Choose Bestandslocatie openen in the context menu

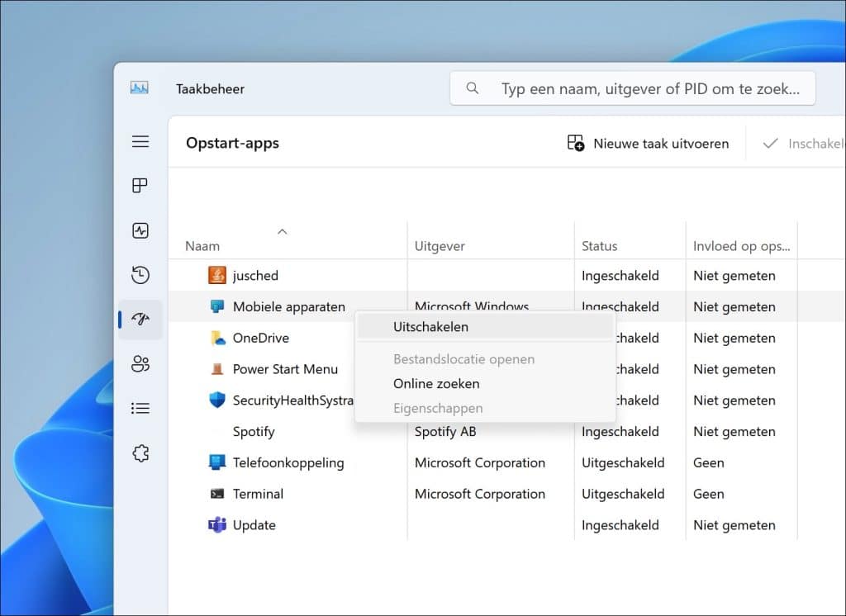click(x=485, y=359)
